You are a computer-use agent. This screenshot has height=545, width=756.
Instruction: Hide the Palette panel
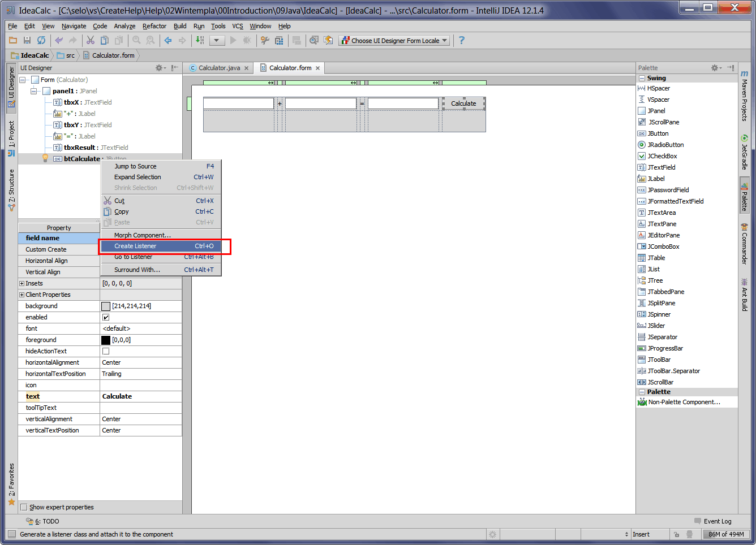pos(731,68)
